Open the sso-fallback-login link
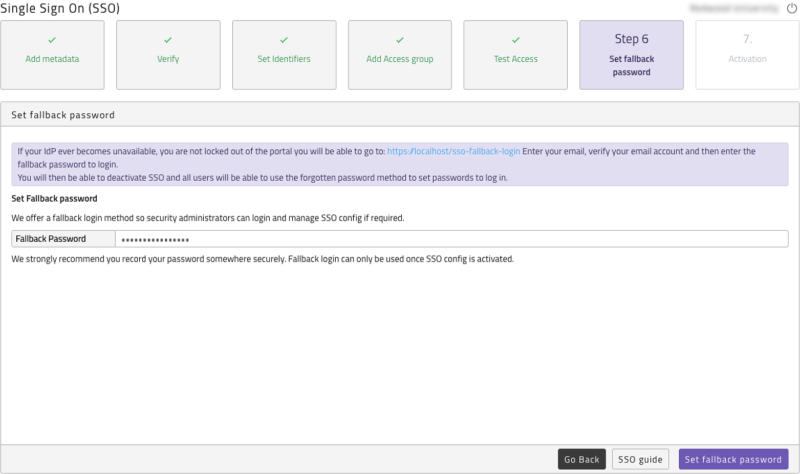The width and height of the screenshot is (800, 474). [453, 151]
